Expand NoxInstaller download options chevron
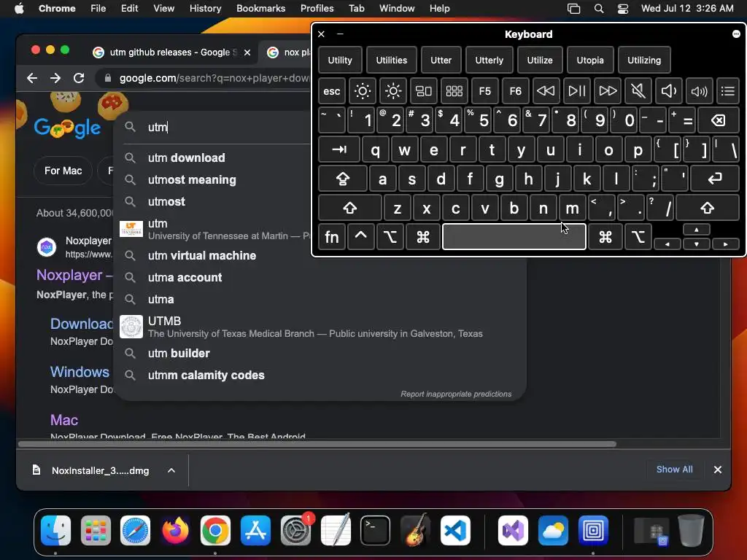The height and width of the screenshot is (560, 747). click(x=171, y=470)
